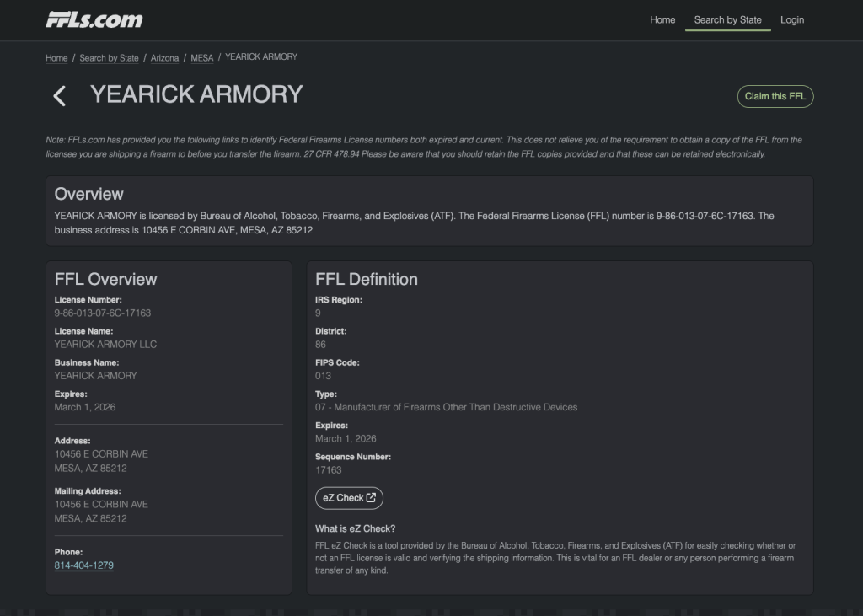This screenshot has height=616, width=863.
Task: Open the Login page from top navigation
Action: pyautogui.click(x=791, y=19)
